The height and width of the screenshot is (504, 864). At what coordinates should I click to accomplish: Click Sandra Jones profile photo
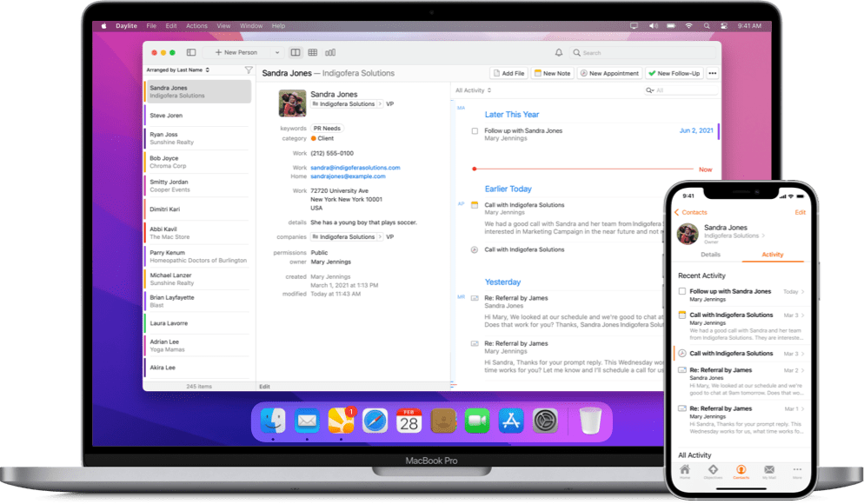(x=292, y=103)
